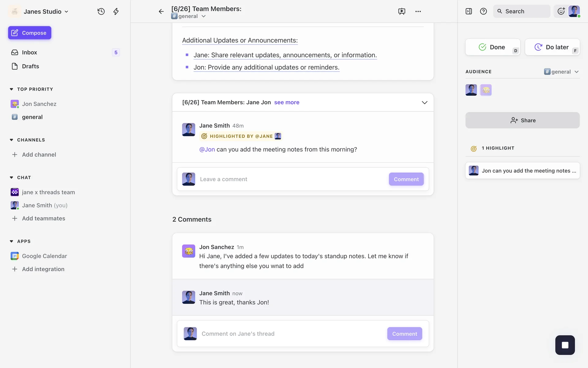This screenshot has width=588, height=368.
Task: Set status with the smiley emoji icon
Action: click(561, 11)
